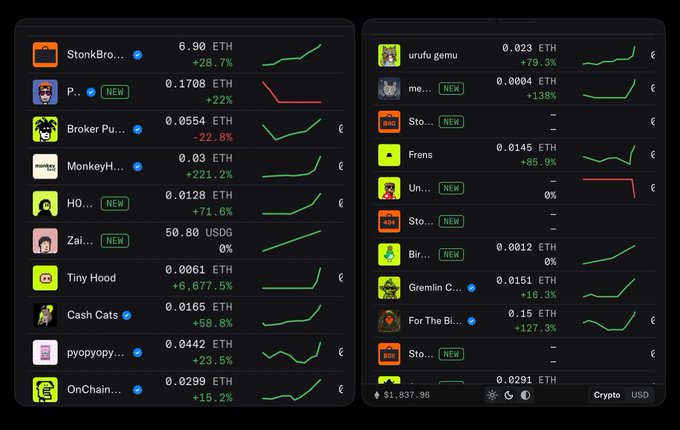
Task: Click the verified badge beside StonkBro...
Action: 137,55
